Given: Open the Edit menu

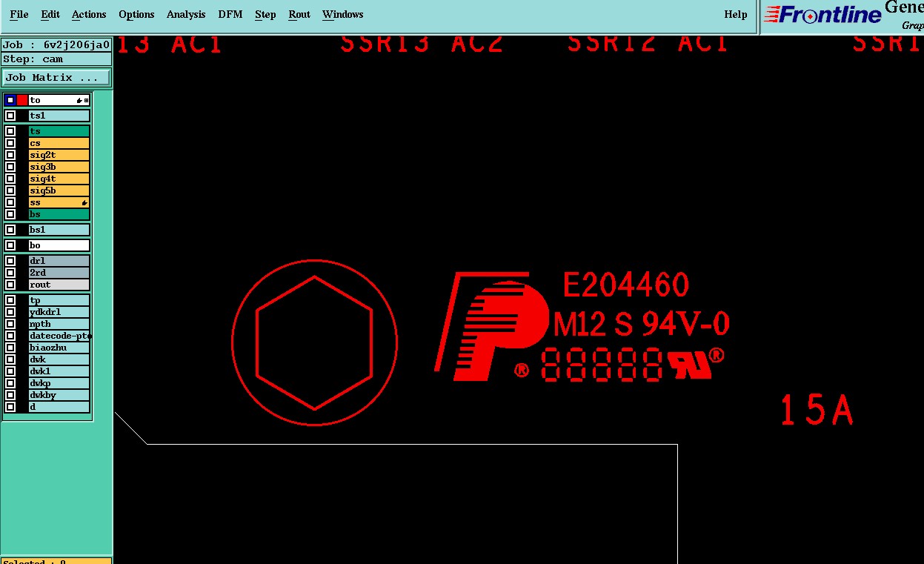Looking at the screenshot, I should click(x=50, y=14).
